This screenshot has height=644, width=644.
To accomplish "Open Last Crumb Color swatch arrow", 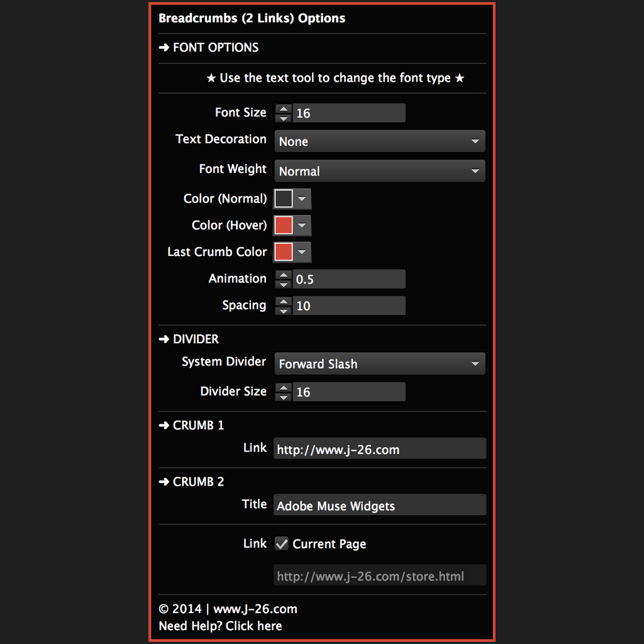I will [303, 252].
